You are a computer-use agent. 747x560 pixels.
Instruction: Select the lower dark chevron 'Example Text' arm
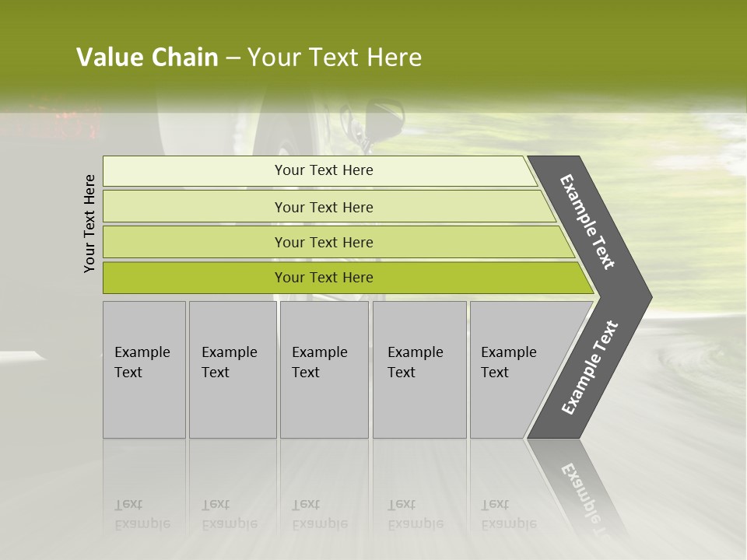[x=590, y=368]
